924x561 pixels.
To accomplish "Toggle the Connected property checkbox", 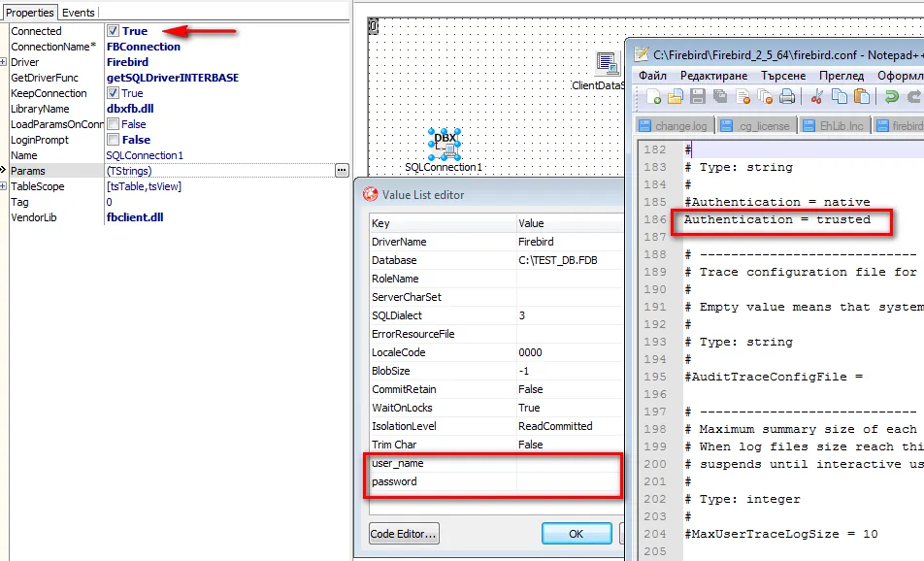I will [x=113, y=31].
